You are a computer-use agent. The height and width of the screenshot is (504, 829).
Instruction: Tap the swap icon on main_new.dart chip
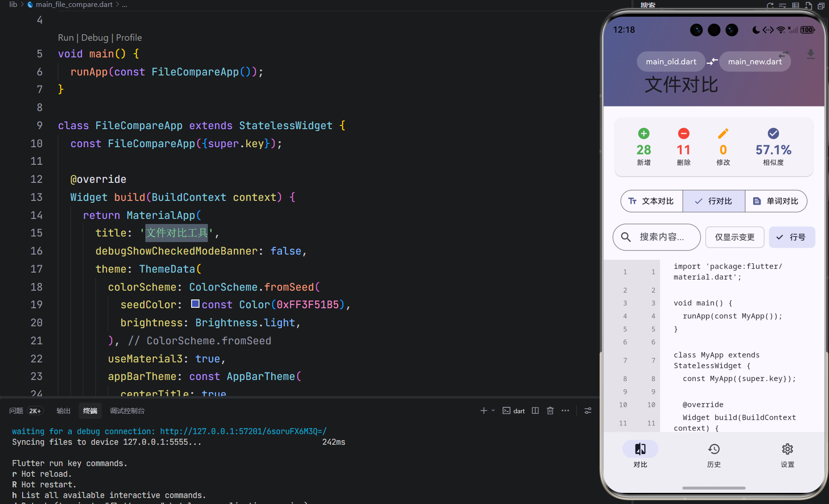(x=783, y=55)
